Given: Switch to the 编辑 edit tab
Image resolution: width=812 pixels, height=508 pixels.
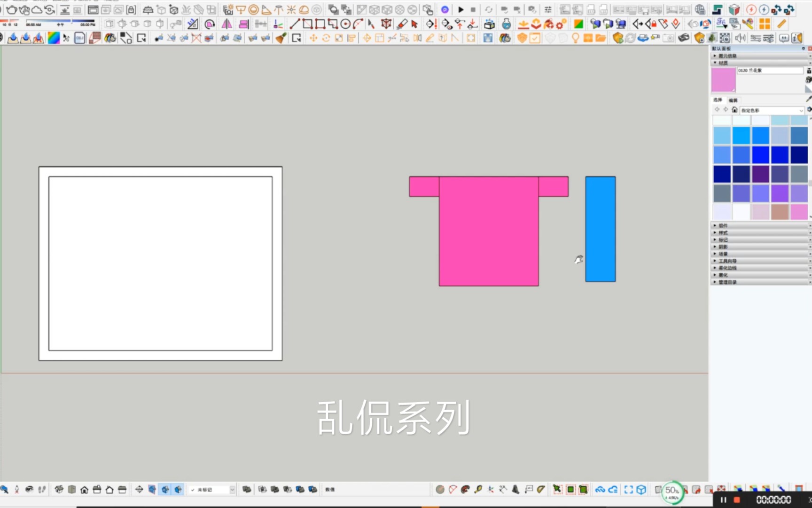Looking at the screenshot, I should (733, 100).
